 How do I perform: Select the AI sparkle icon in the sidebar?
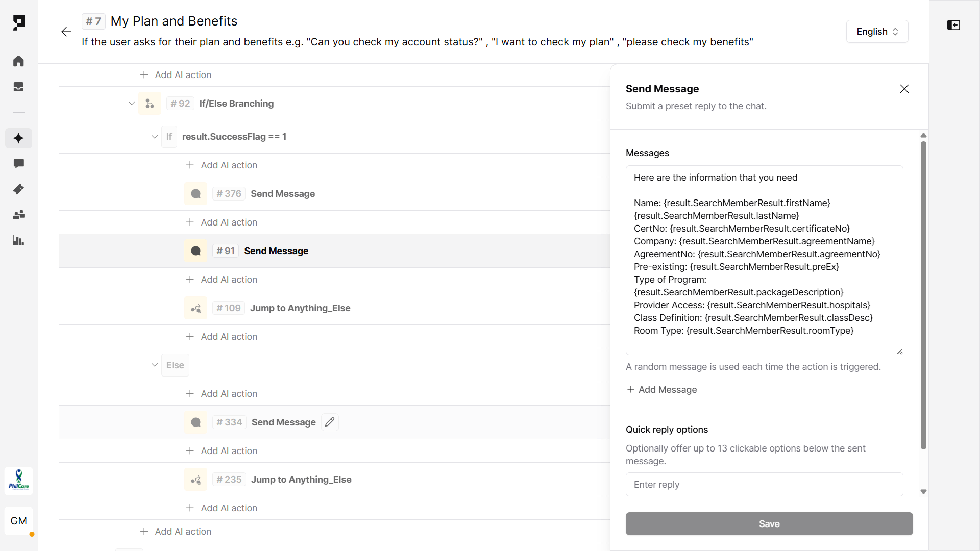(18, 138)
